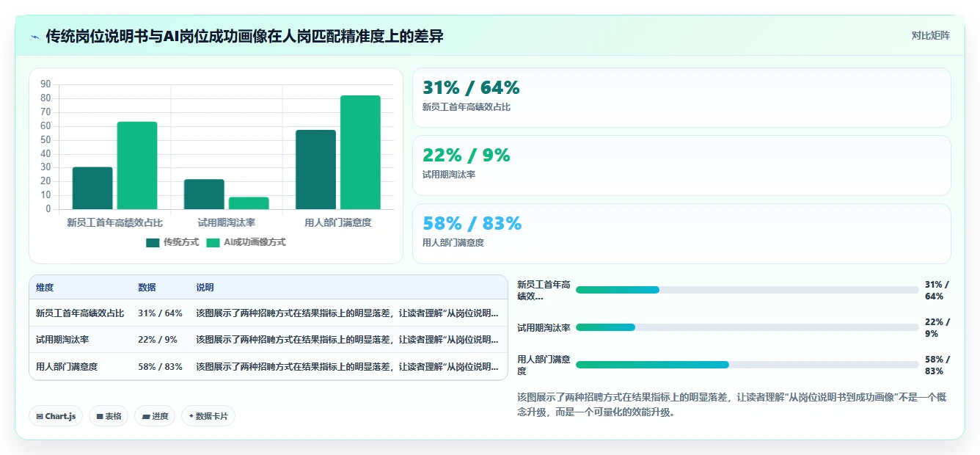Click the 新员工首年高绩效占比 progress bar
The width and height of the screenshot is (980, 455).
point(747,290)
